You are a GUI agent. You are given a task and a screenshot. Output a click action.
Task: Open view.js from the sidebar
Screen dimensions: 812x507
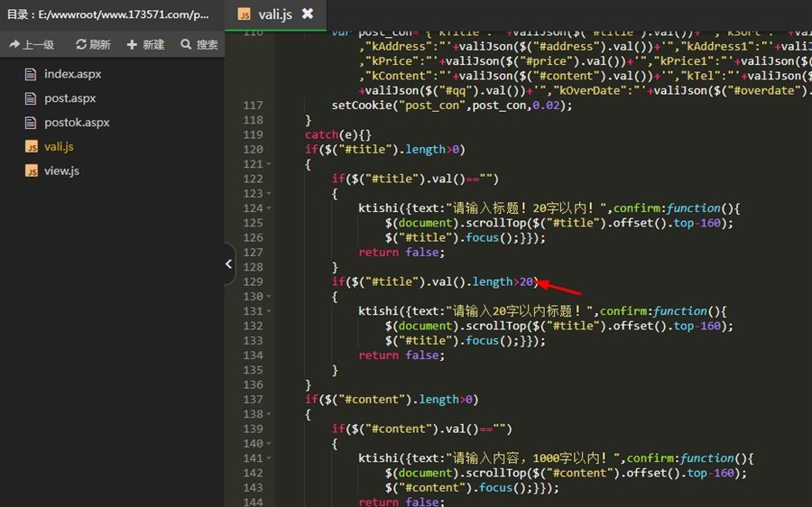tap(61, 171)
